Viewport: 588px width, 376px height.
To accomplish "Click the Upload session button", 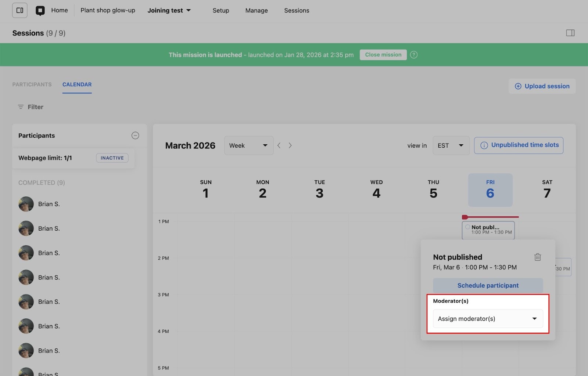I will point(542,86).
